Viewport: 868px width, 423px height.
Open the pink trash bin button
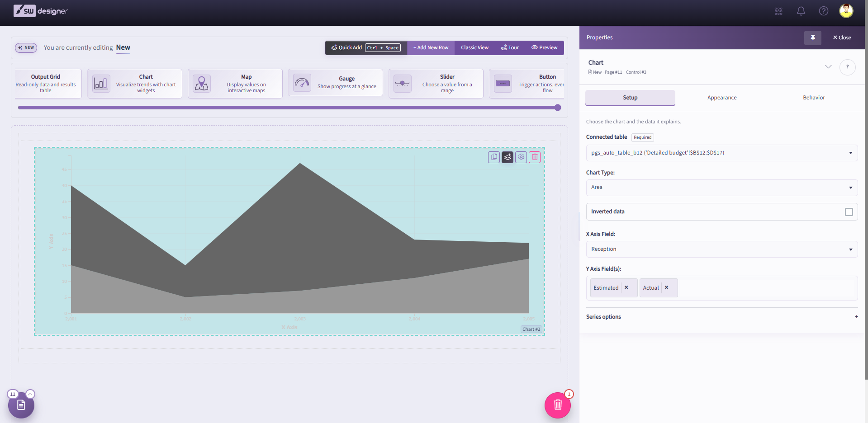(x=558, y=405)
